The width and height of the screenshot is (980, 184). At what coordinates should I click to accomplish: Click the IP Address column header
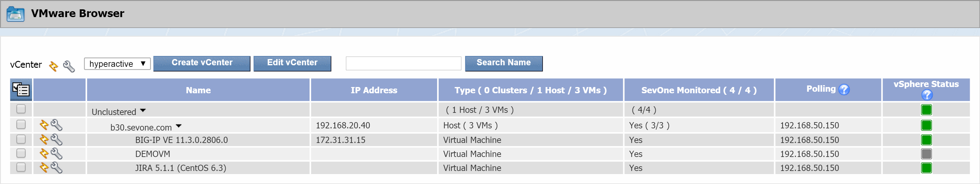tap(374, 90)
